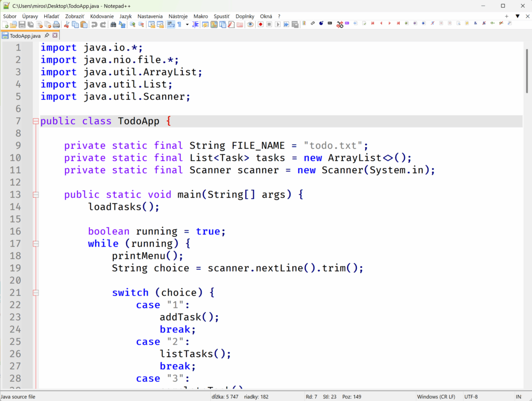Viewport: 532px width, 401px height.
Task: Click the New file toolbar icon
Action: click(5, 24)
